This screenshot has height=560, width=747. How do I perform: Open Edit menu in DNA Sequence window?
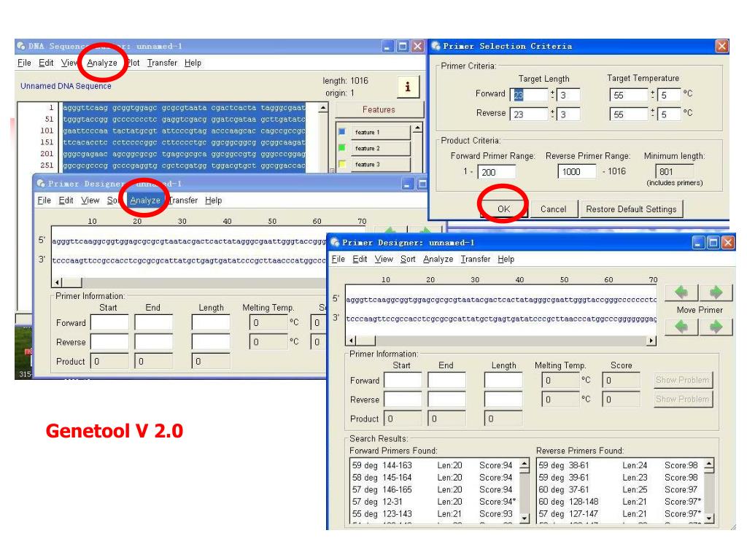coord(46,63)
